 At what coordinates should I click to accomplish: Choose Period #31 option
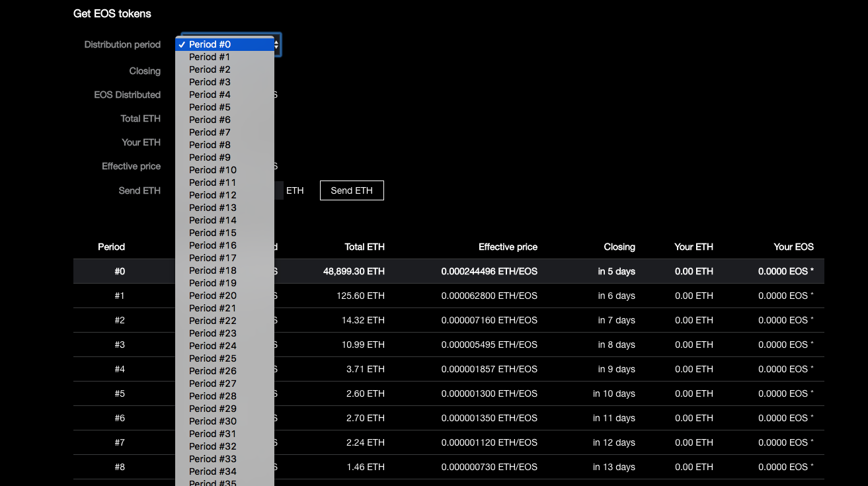(x=225, y=434)
